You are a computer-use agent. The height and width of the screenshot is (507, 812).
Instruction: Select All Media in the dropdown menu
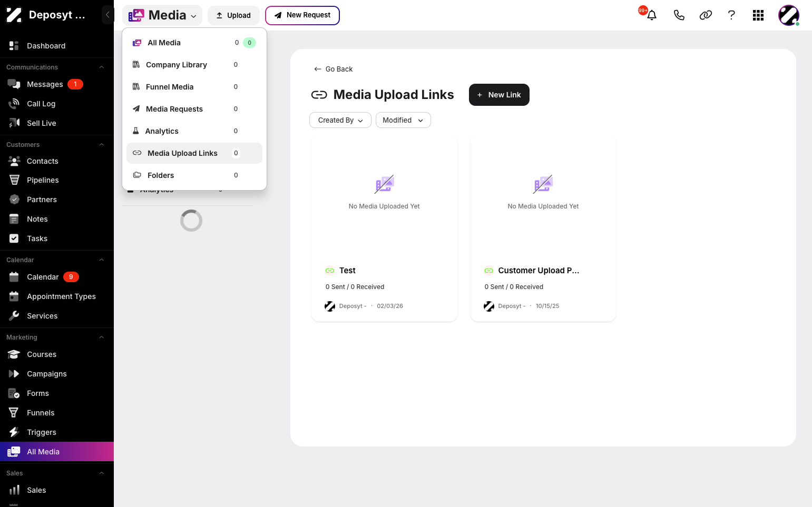click(x=194, y=43)
